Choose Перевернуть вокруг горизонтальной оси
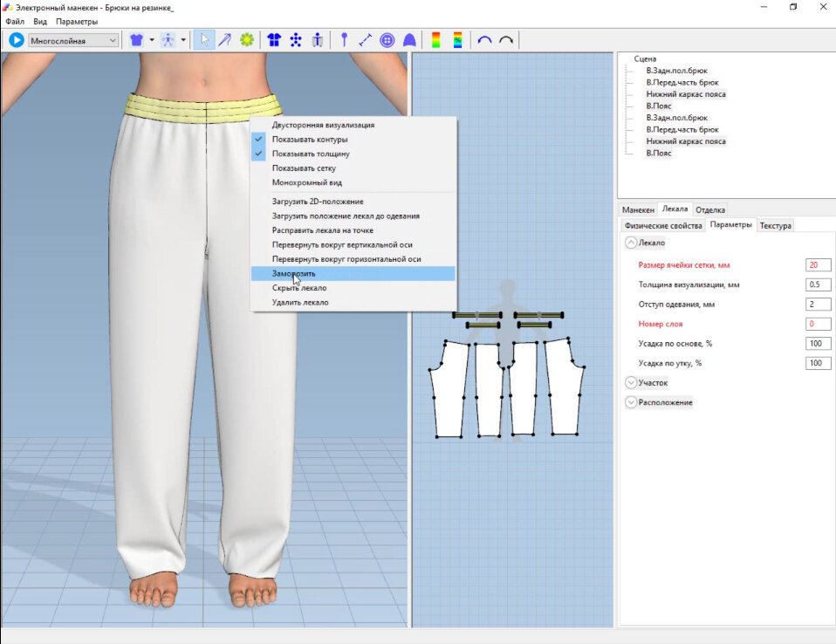 353,259
